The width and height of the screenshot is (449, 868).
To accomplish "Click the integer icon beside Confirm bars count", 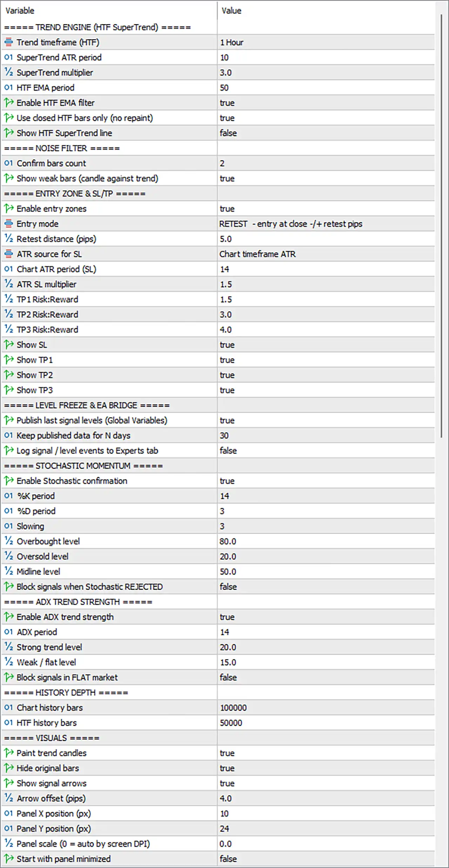I will pyautogui.click(x=9, y=163).
